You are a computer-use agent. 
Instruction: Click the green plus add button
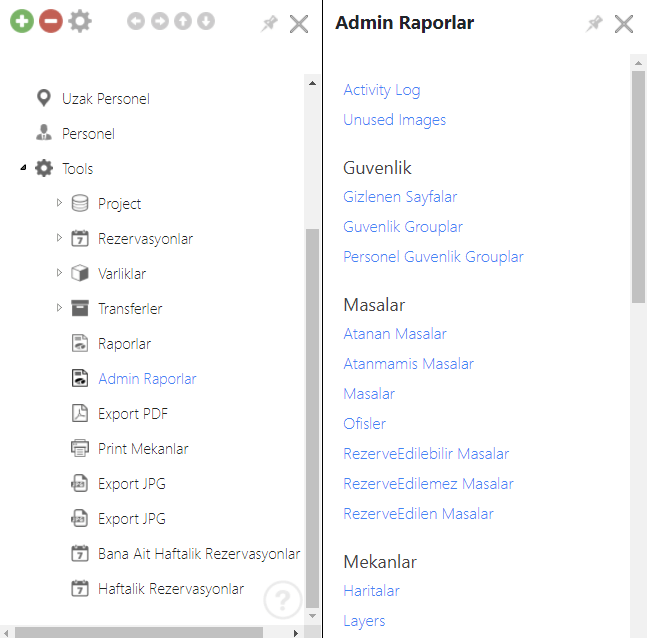tap(22, 21)
